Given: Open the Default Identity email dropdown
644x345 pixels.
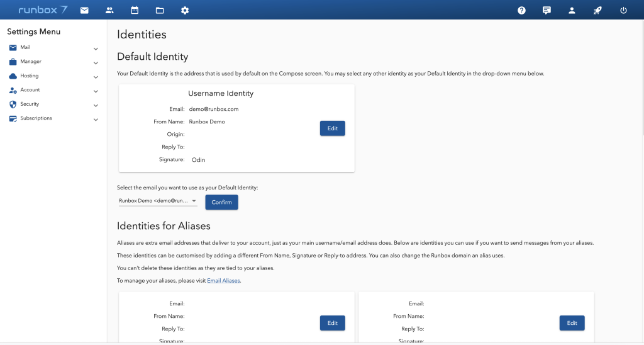Looking at the screenshot, I should [158, 201].
